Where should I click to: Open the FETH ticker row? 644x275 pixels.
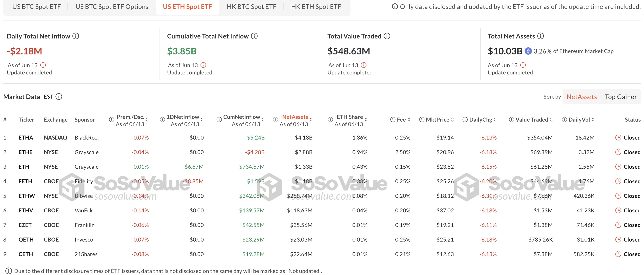click(25, 181)
